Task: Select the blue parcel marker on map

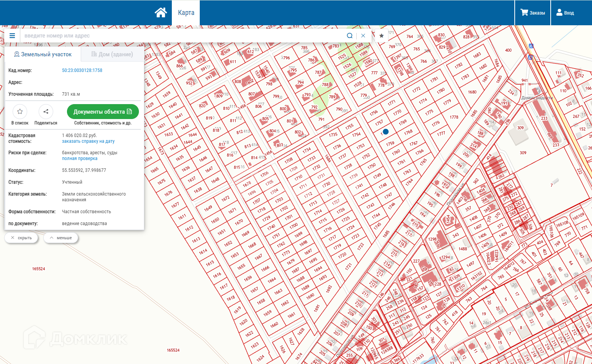Action: click(386, 132)
